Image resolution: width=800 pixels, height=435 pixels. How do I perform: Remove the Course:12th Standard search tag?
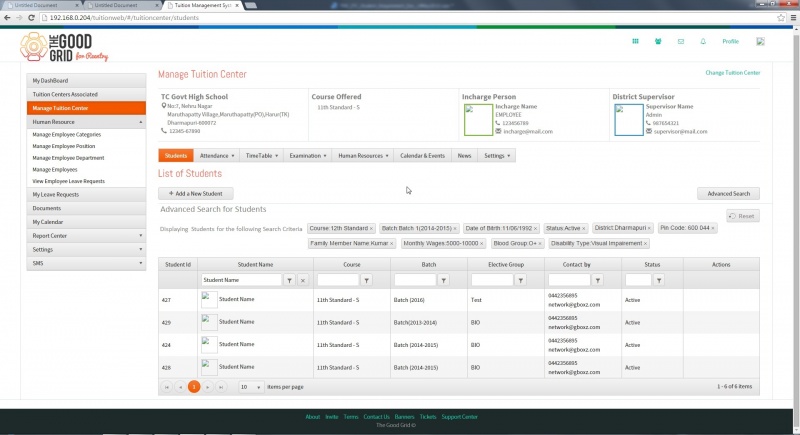[371, 228]
